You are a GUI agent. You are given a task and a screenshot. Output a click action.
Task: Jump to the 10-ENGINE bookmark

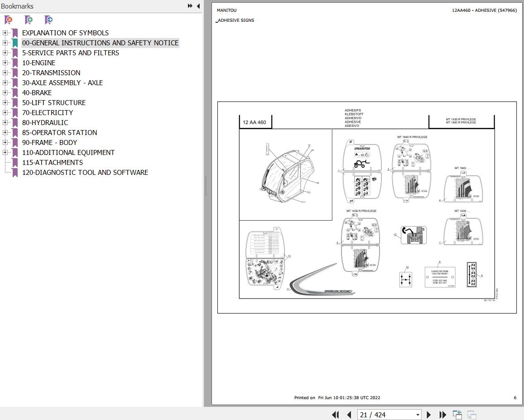tap(39, 63)
